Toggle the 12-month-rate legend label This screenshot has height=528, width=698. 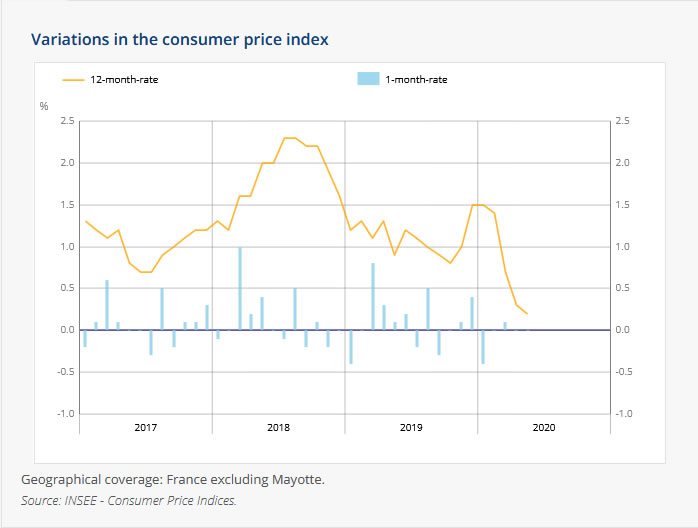(124, 80)
